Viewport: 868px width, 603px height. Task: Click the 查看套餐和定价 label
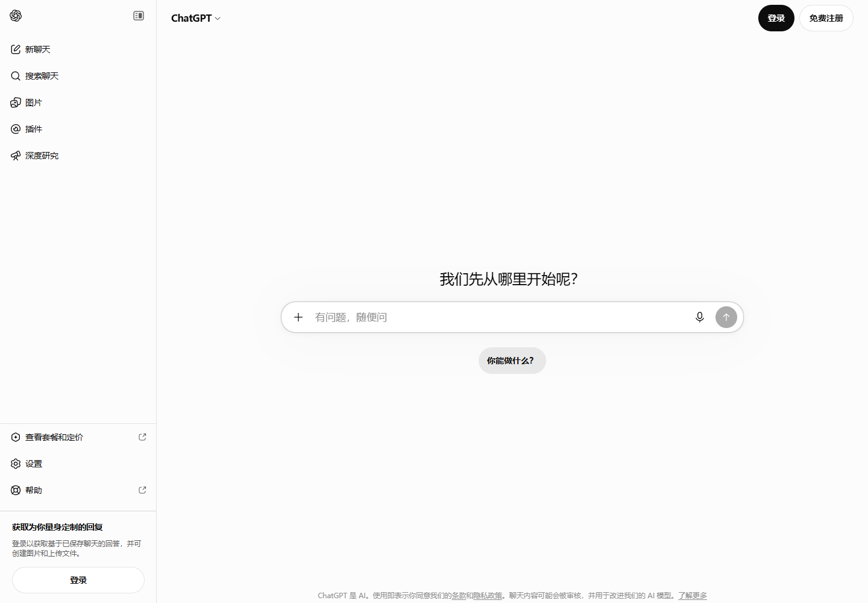click(54, 437)
